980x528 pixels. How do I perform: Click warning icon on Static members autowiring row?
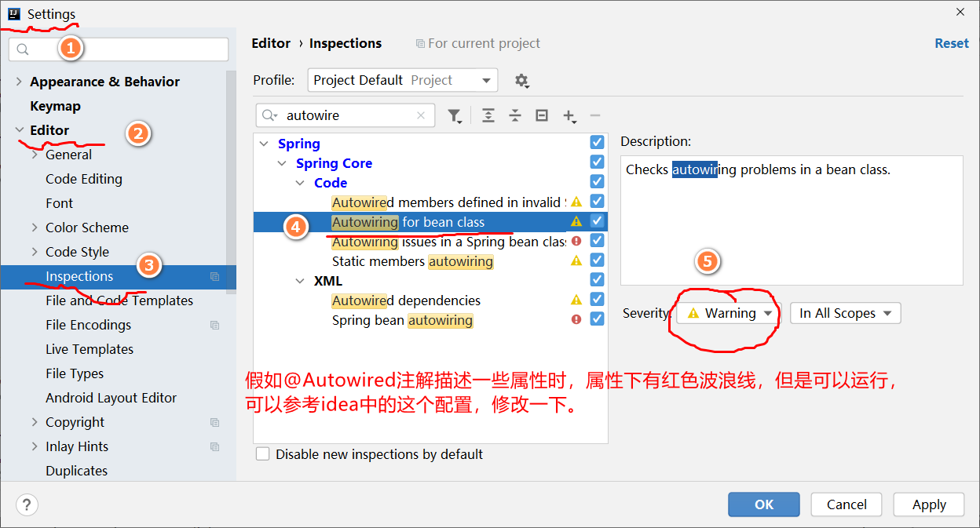pos(576,260)
